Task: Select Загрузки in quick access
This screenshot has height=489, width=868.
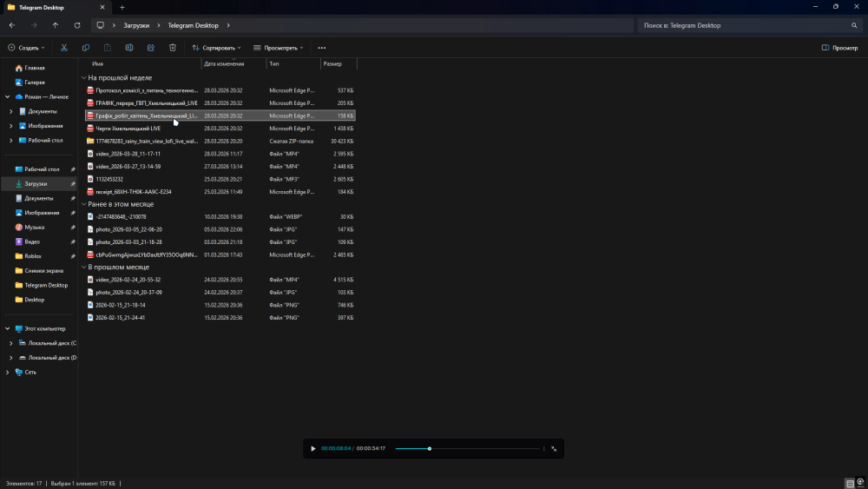Action: click(39, 184)
